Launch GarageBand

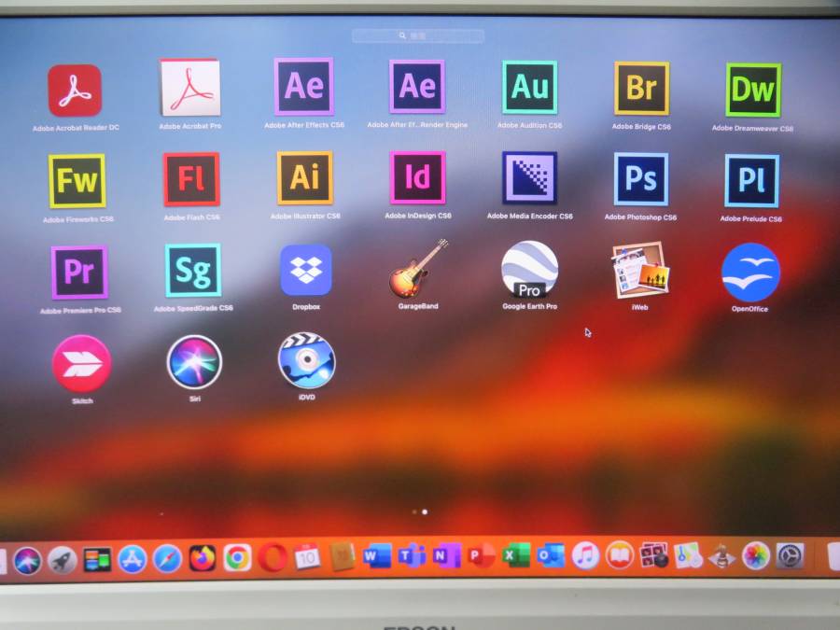[418, 269]
